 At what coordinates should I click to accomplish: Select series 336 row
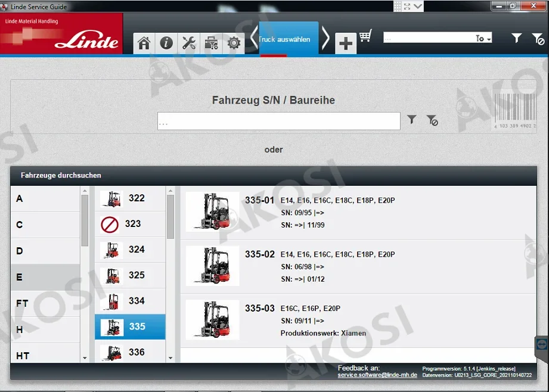pyautogui.click(x=130, y=351)
